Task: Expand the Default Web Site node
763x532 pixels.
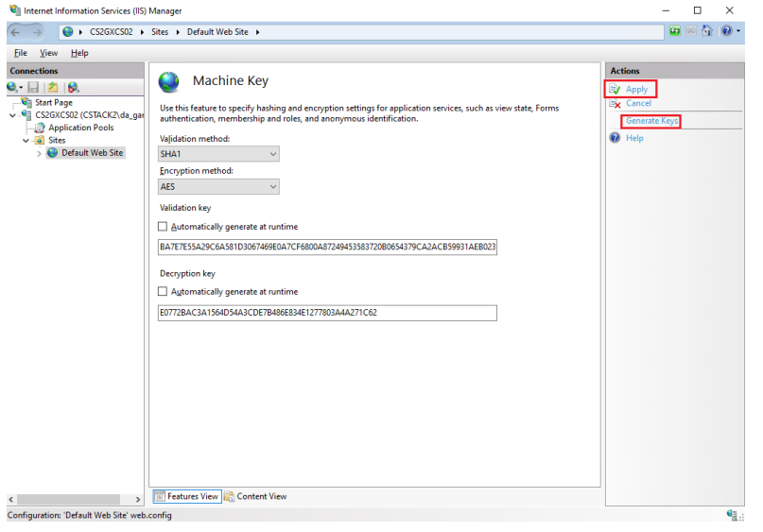Action: 39,153
